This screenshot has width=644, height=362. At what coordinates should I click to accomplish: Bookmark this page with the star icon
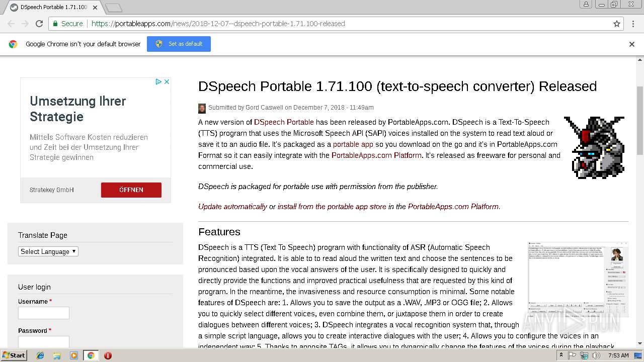coord(617,24)
